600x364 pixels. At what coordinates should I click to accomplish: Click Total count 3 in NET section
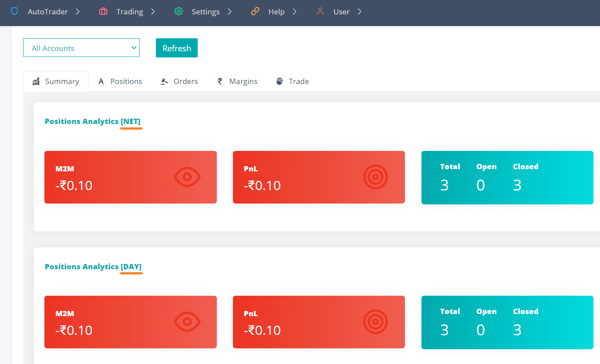tap(444, 186)
